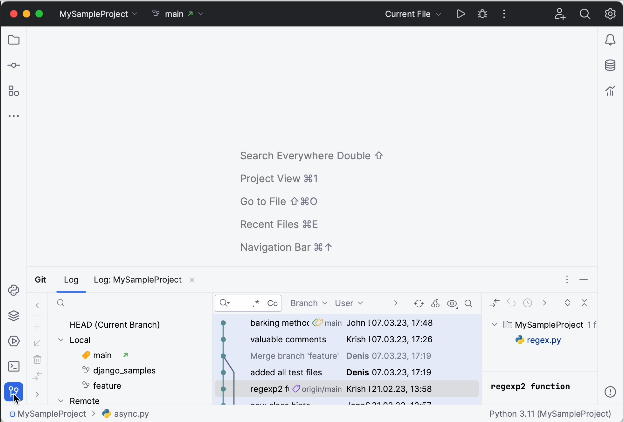This screenshot has width=624, height=422.
Task: Select regex.py in changed files
Action: (x=544, y=340)
